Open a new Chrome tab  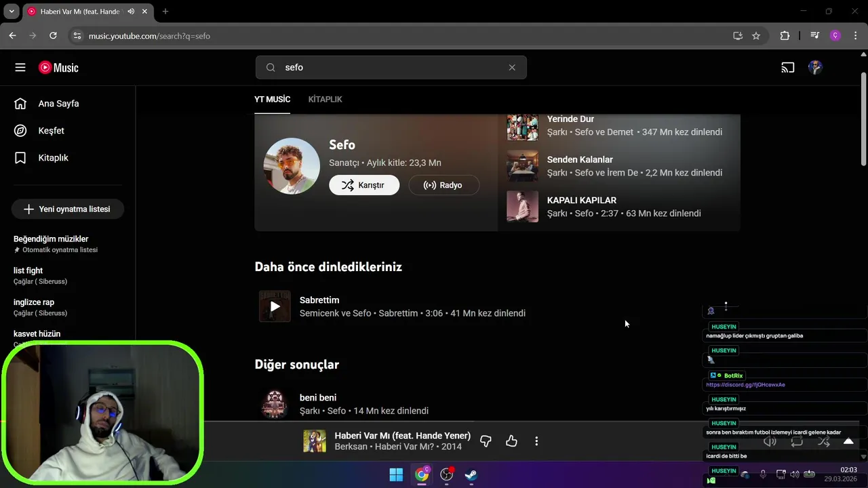165,12
